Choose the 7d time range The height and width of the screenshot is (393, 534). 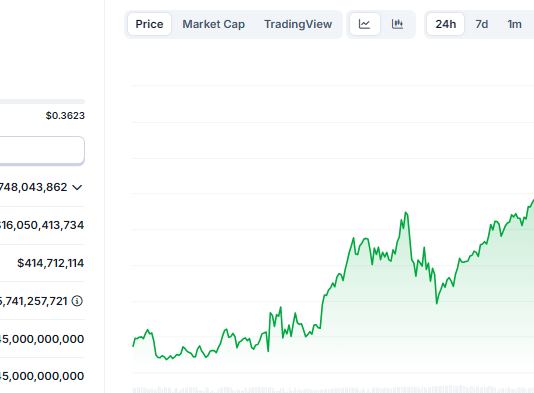pos(482,24)
